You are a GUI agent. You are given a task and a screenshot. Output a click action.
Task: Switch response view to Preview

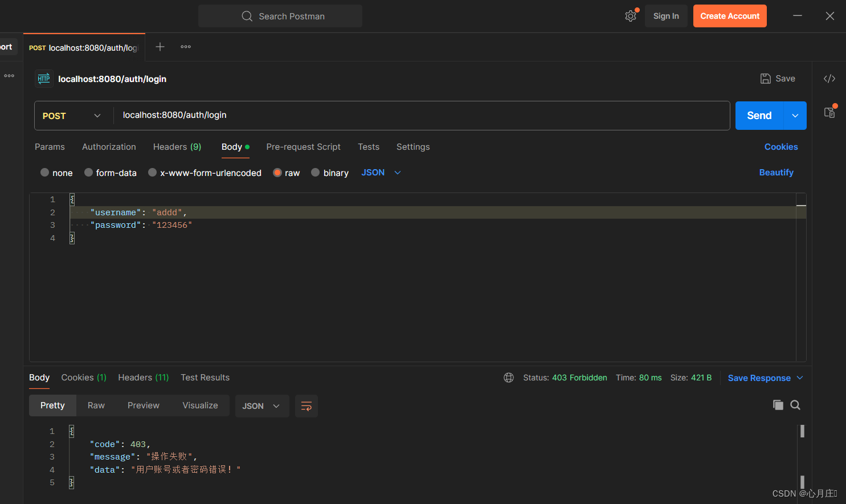pyautogui.click(x=144, y=405)
